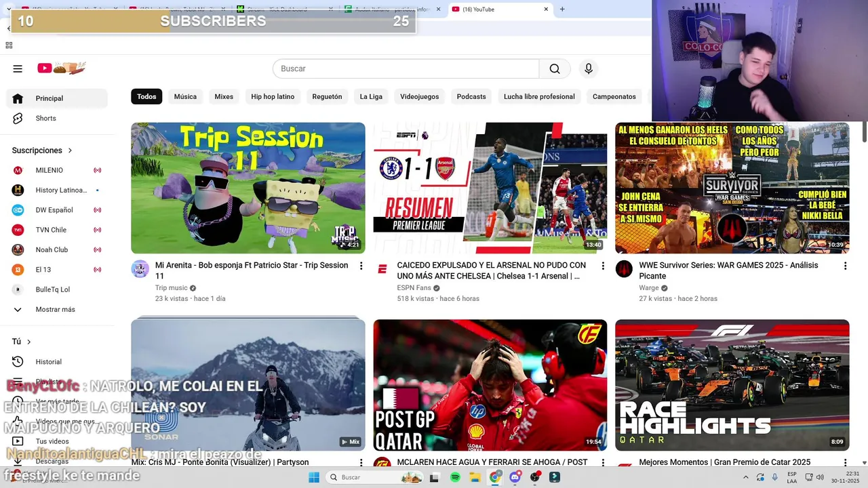The image size is (868, 488).
Task: Open WWE Survivor Series War Games thumbnail
Action: point(732,188)
